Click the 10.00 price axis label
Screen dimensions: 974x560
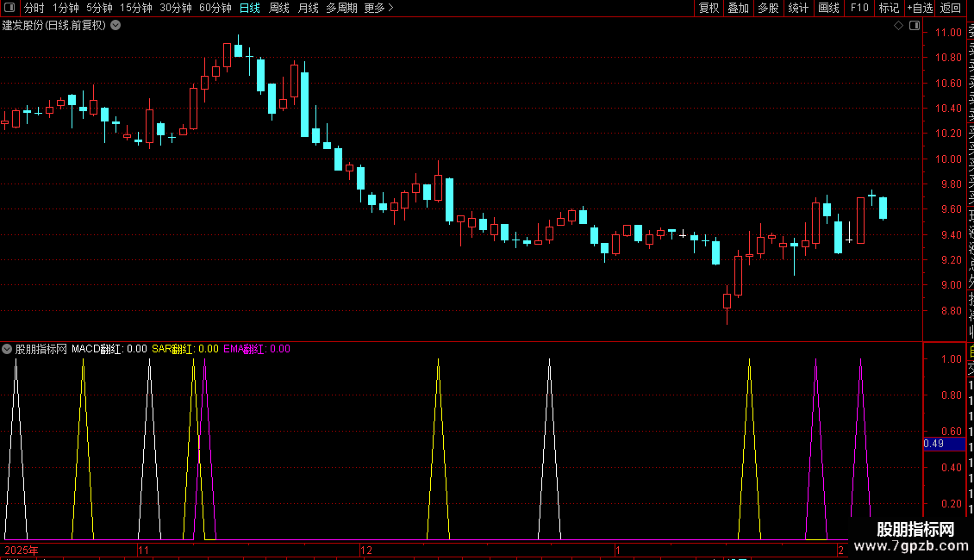(948, 159)
